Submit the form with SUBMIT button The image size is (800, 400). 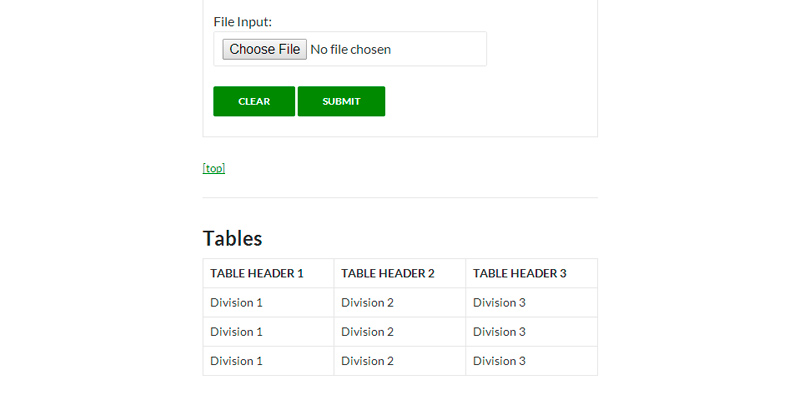coord(341,101)
